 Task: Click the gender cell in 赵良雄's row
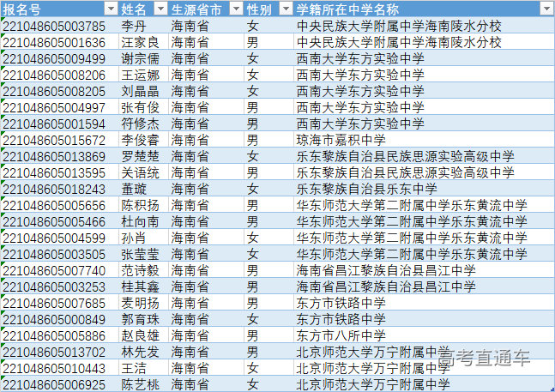pos(252,335)
